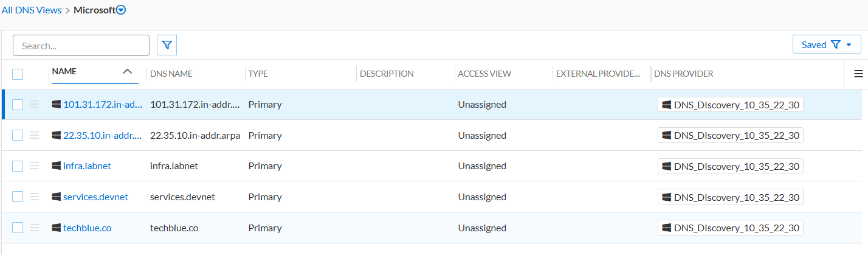Click the drag handle on the 22.35.10.in-addr row
Screen dimensions: 868x255
click(x=35, y=135)
